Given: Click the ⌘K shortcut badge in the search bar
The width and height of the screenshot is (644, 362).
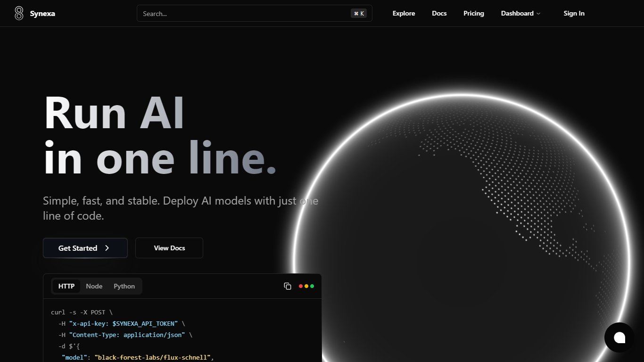Looking at the screenshot, I should [x=359, y=14].
